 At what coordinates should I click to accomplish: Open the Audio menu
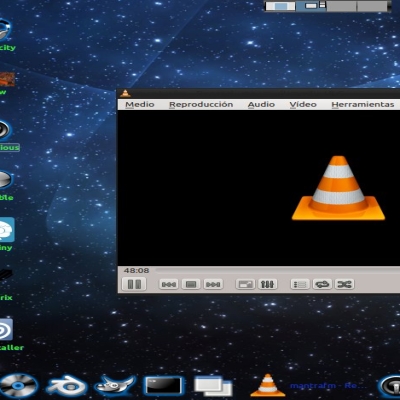click(261, 104)
